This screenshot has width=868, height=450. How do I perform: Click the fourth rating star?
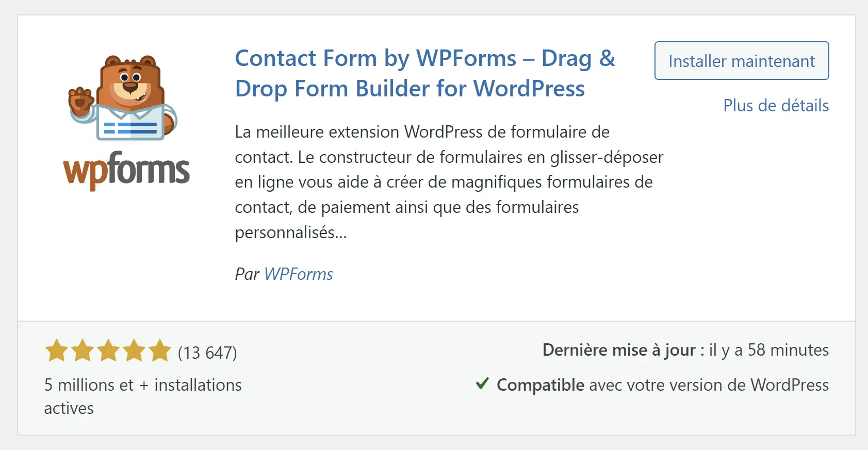[134, 351]
